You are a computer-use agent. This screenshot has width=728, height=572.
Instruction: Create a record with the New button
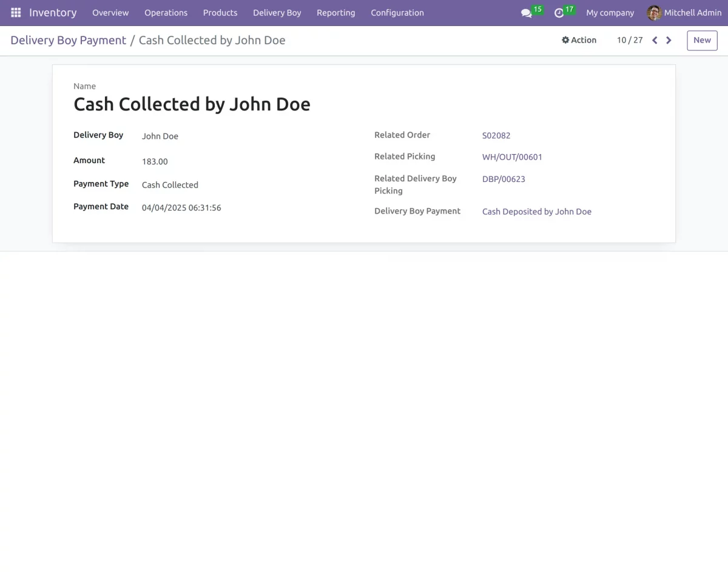tap(701, 40)
